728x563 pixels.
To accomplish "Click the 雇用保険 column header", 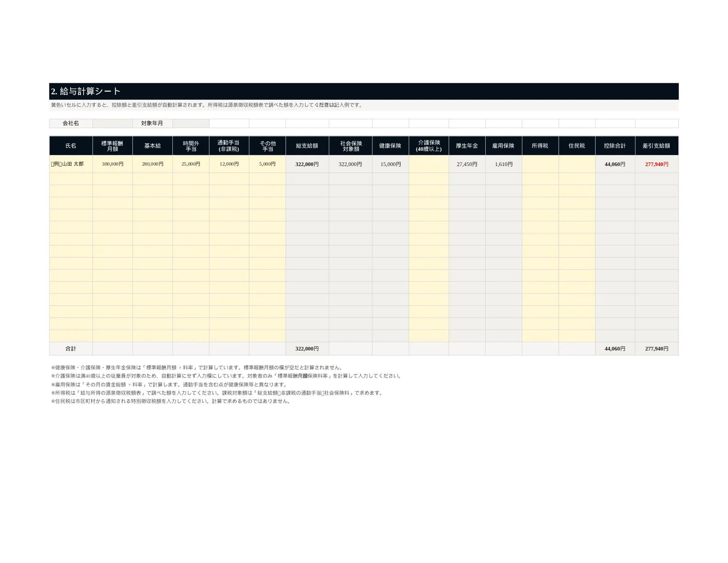I will click(504, 146).
